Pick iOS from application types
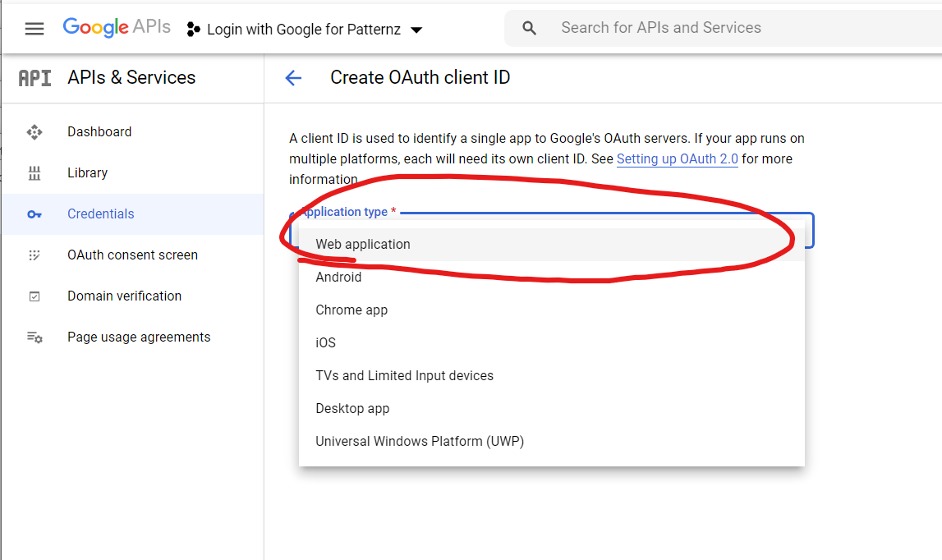This screenshot has height=560, width=942. pos(326,343)
